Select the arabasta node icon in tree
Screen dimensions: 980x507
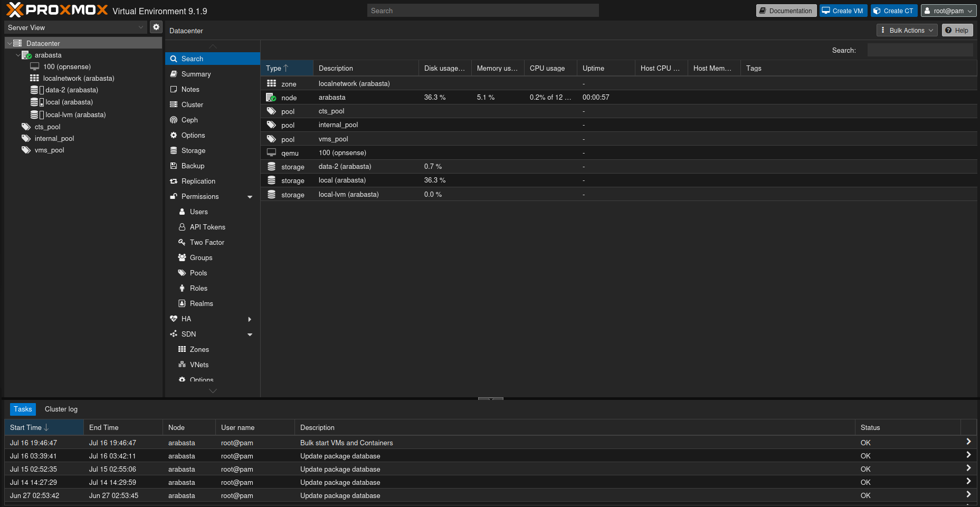point(26,55)
